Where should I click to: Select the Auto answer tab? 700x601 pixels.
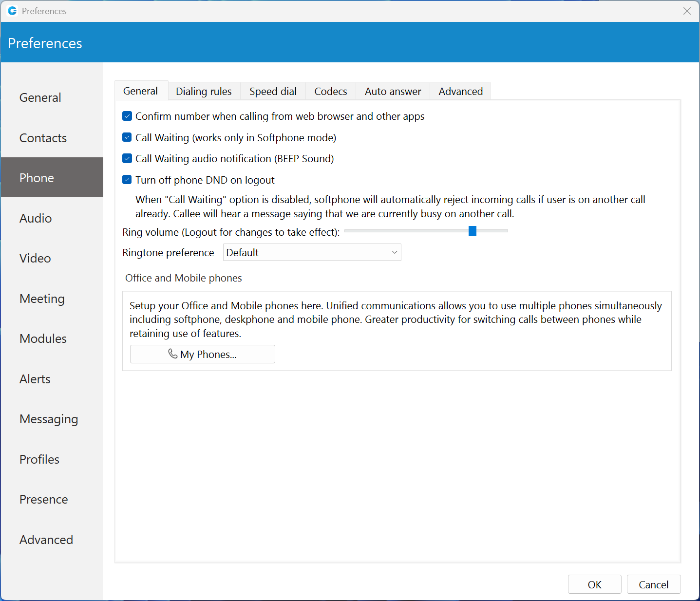(x=393, y=91)
